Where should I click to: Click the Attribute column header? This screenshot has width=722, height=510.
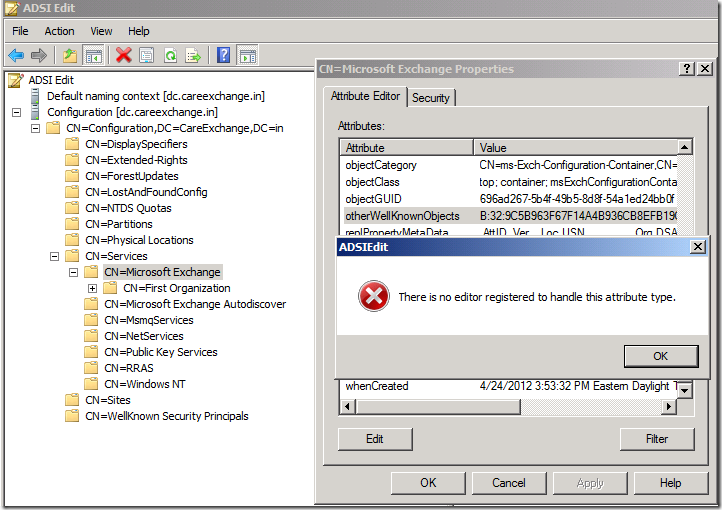(x=407, y=148)
